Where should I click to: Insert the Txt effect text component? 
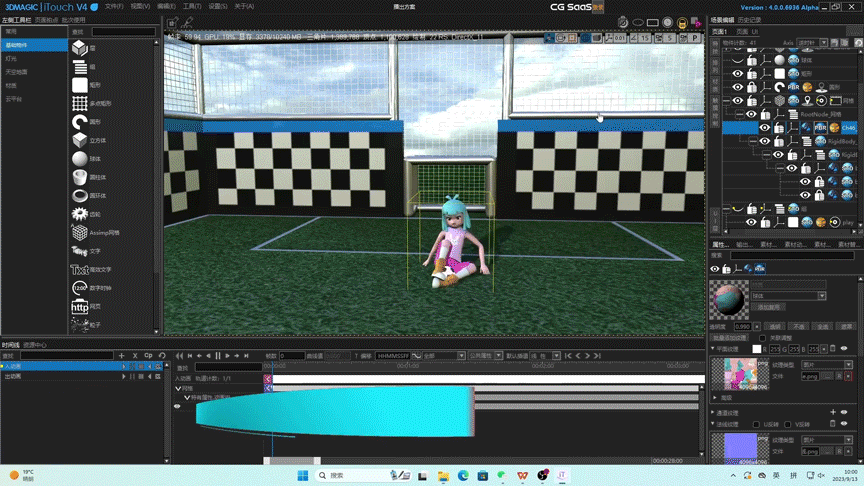80,269
